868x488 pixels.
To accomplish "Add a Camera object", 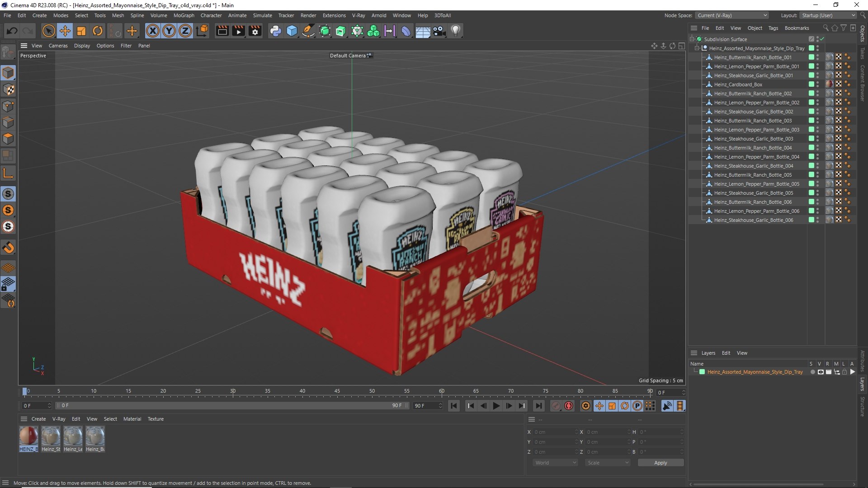I will tap(439, 31).
